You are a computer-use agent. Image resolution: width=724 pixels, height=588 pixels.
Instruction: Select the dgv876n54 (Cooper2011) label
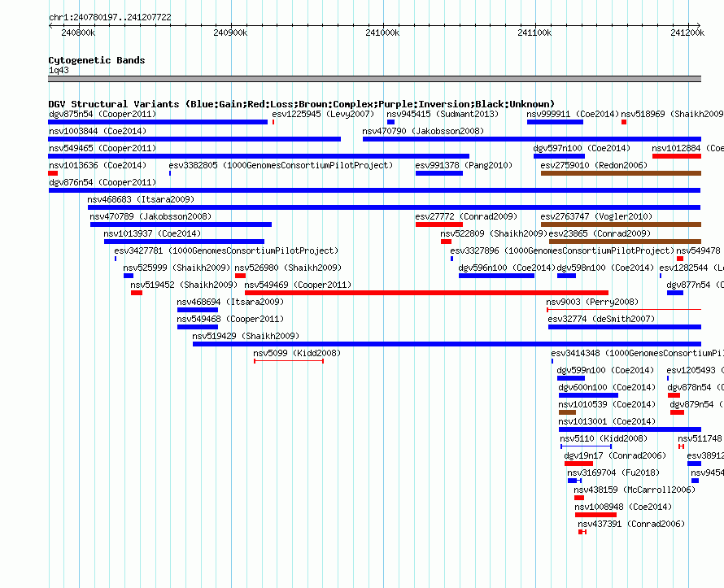click(x=102, y=182)
